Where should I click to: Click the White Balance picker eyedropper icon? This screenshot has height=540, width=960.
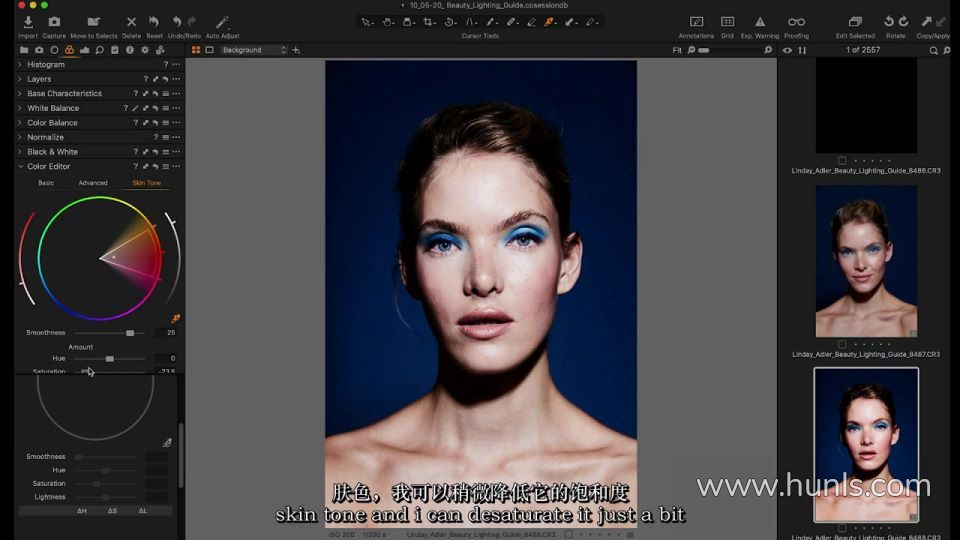[x=135, y=108]
